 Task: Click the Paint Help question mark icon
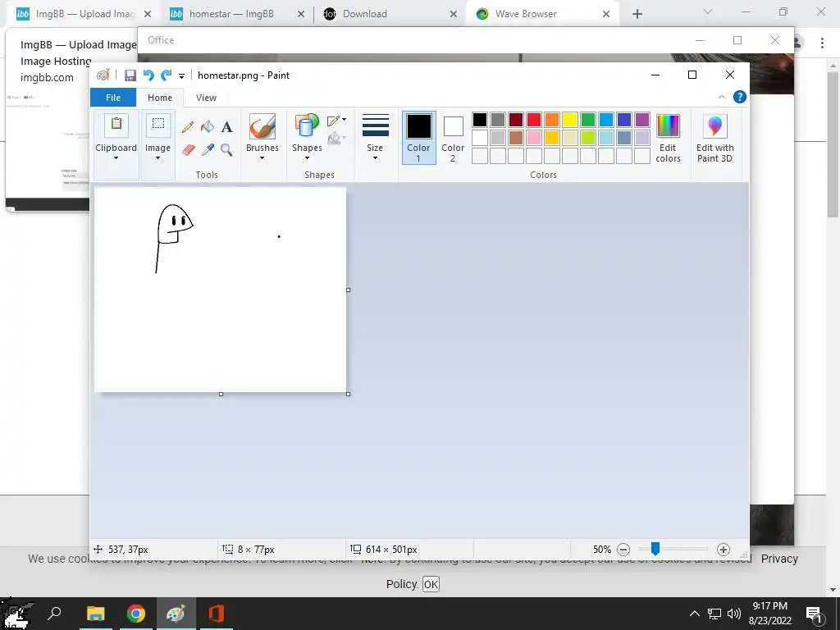(740, 97)
